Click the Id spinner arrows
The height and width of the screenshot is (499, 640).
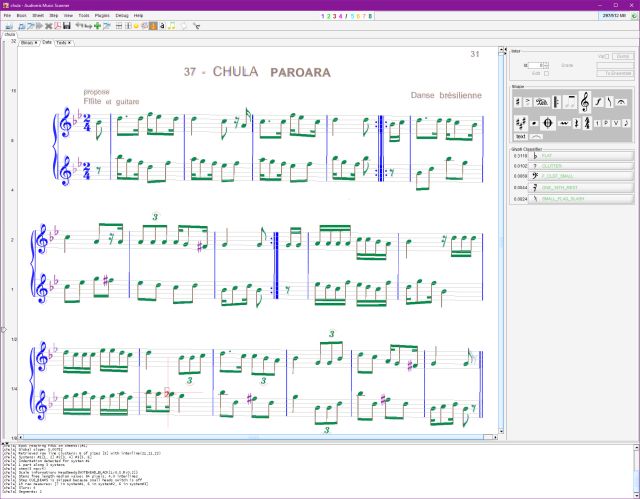pos(546,65)
